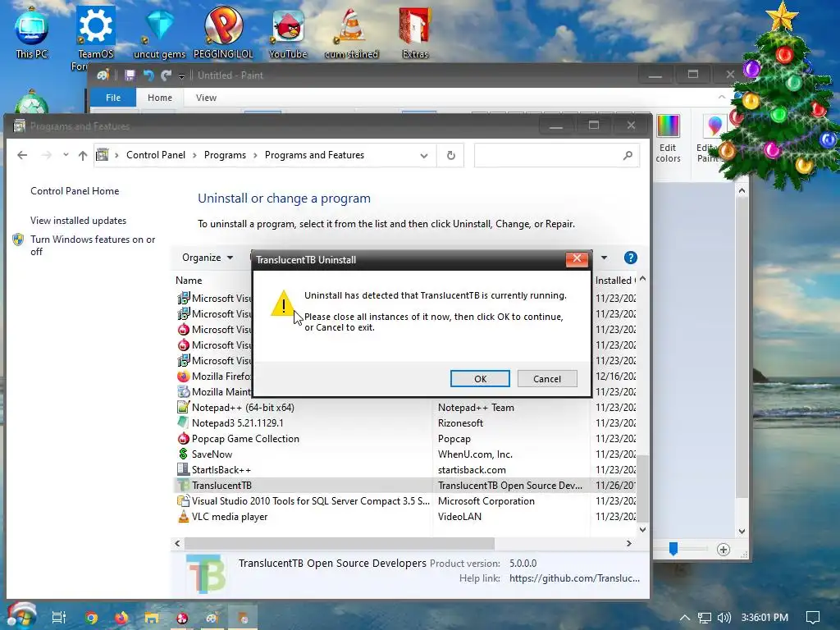Open the Start button on taskbar
This screenshot has height=630, width=840.
pos(21,615)
